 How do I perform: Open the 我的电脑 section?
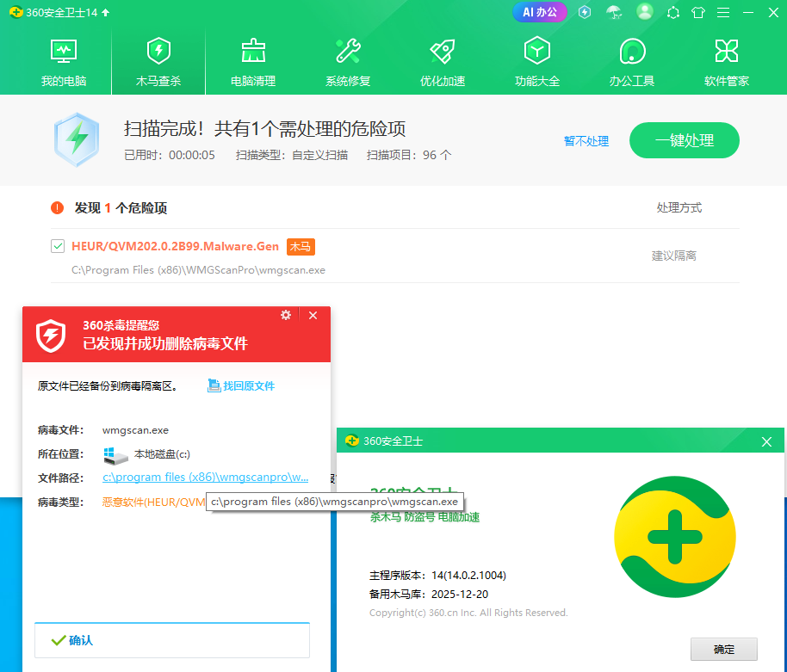coord(64,62)
